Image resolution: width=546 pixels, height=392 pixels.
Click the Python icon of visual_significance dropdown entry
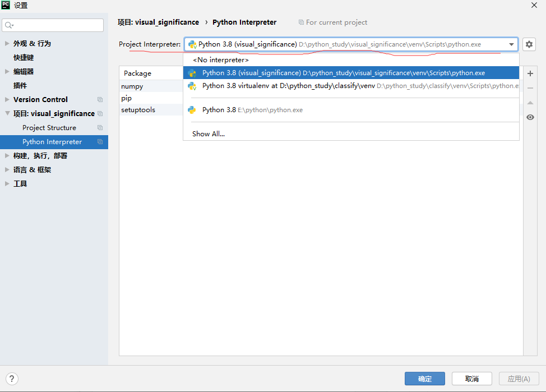point(192,73)
